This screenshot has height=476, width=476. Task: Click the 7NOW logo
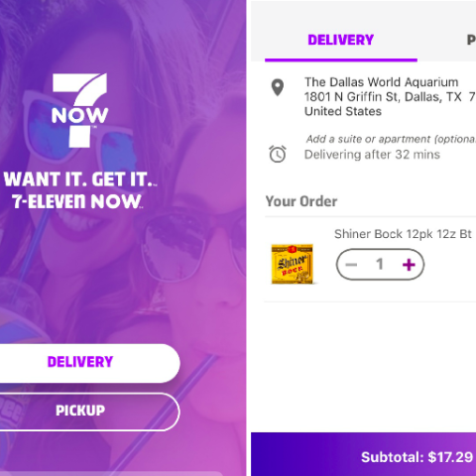[x=80, y=110]
